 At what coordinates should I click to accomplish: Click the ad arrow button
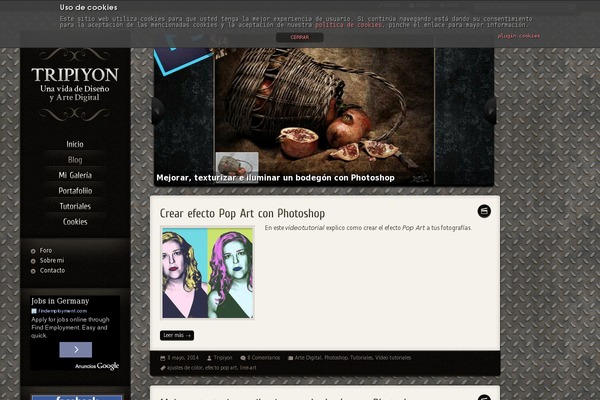click(75, 349)
